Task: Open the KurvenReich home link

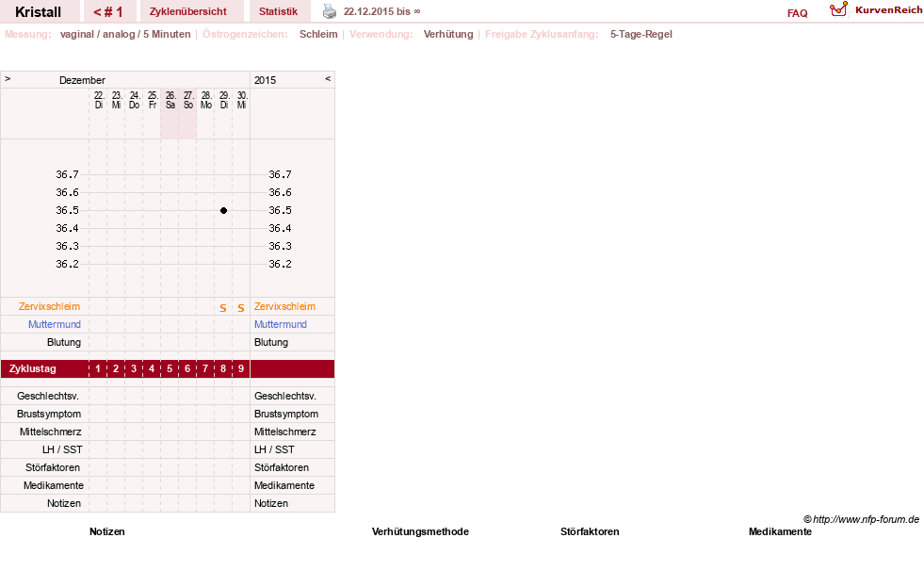Action: [x=888, y=10]
